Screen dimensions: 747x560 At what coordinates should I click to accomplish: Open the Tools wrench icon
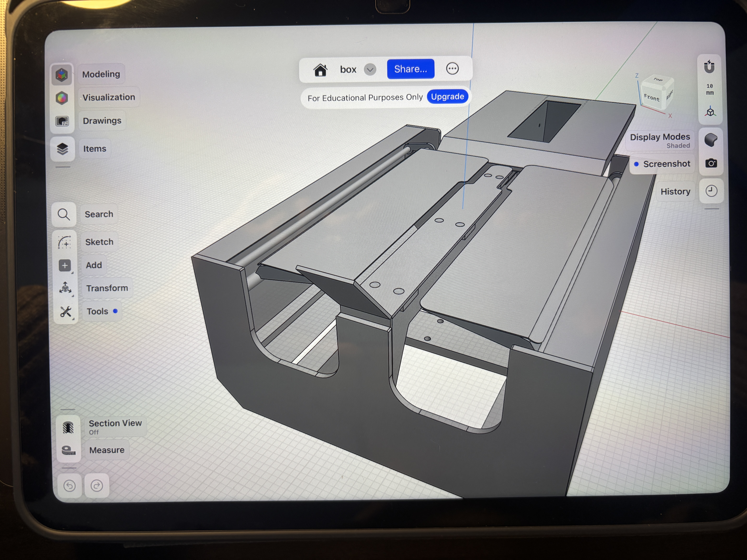tap(66, 311)
